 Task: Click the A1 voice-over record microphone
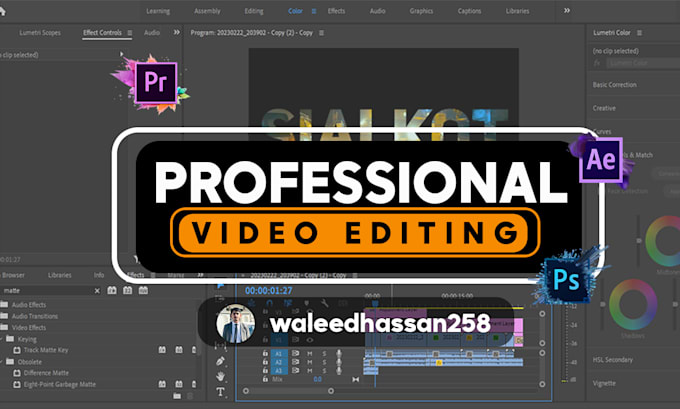pyautogui.click(x=339, y=353)
